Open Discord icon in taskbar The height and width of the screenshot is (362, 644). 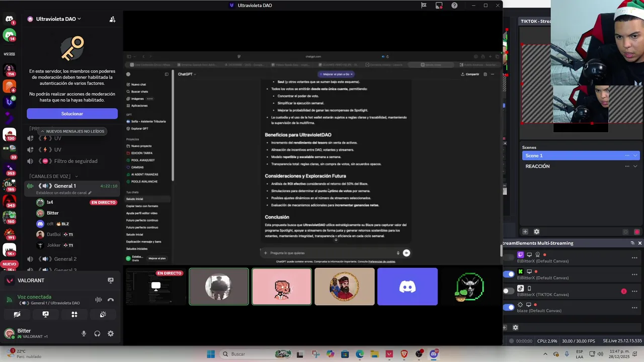pos(434,354)
